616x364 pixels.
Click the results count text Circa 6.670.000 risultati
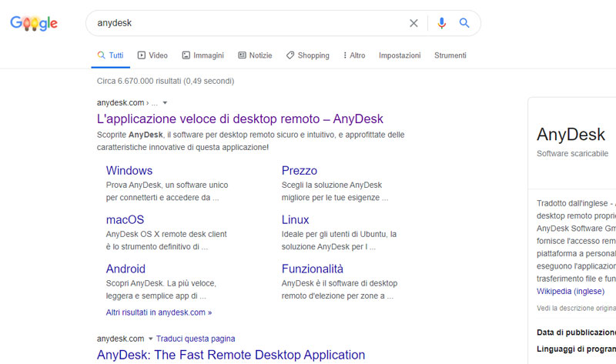click(x=166, y=81)
